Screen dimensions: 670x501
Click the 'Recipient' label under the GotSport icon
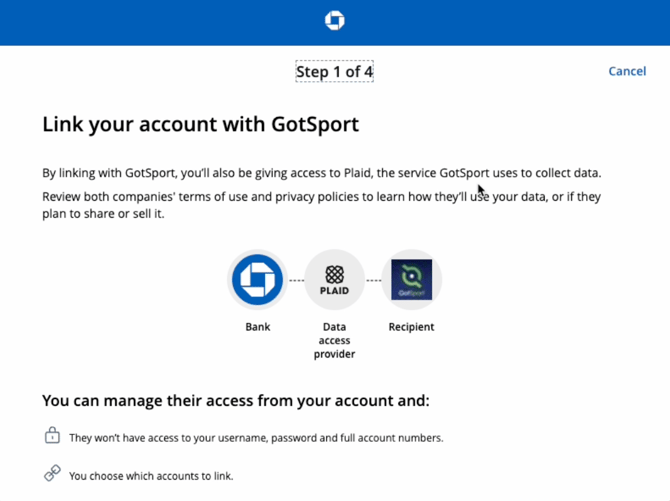point(411,327)
